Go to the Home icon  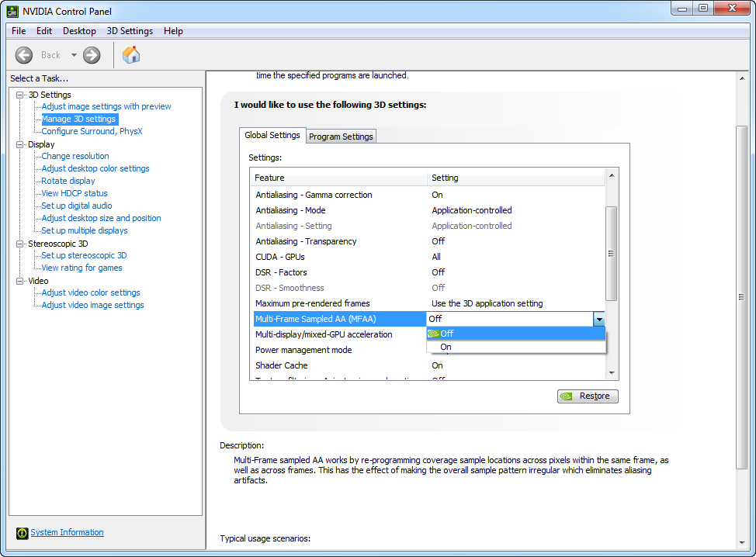point(131,55)
